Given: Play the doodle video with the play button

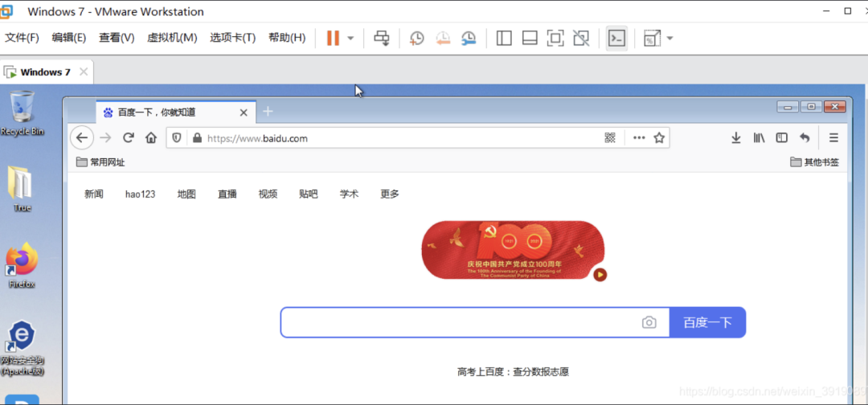Looking at the screenshot, I should coord(600,275).
